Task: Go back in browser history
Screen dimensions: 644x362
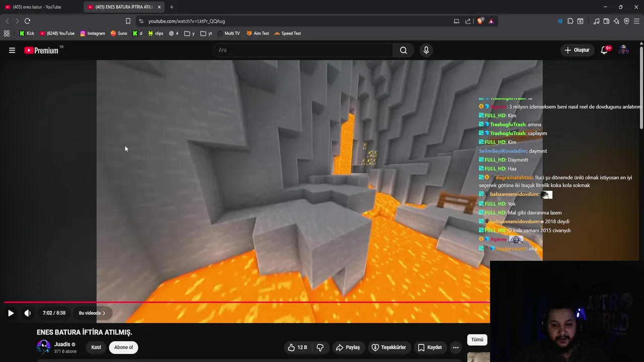Action: pos(7,21)
